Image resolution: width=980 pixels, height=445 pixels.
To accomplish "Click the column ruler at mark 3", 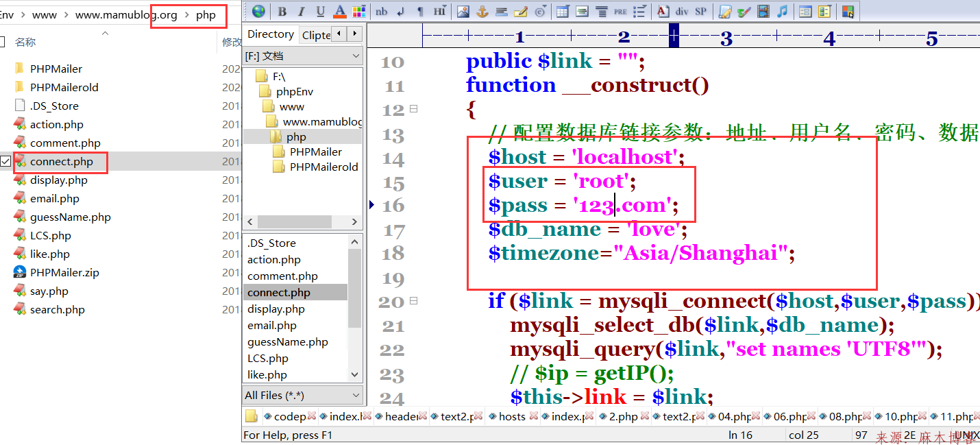I will coord(726,38).
